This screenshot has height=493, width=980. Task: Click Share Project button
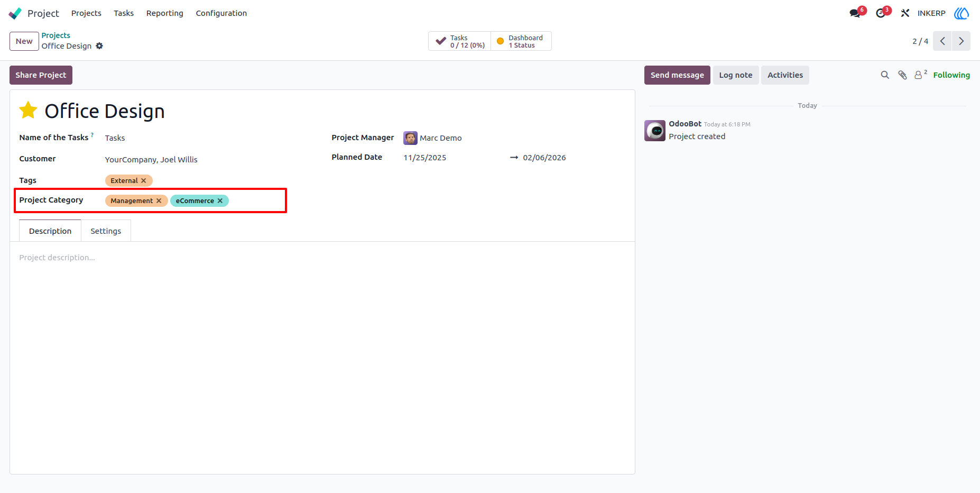click(41, 75)
